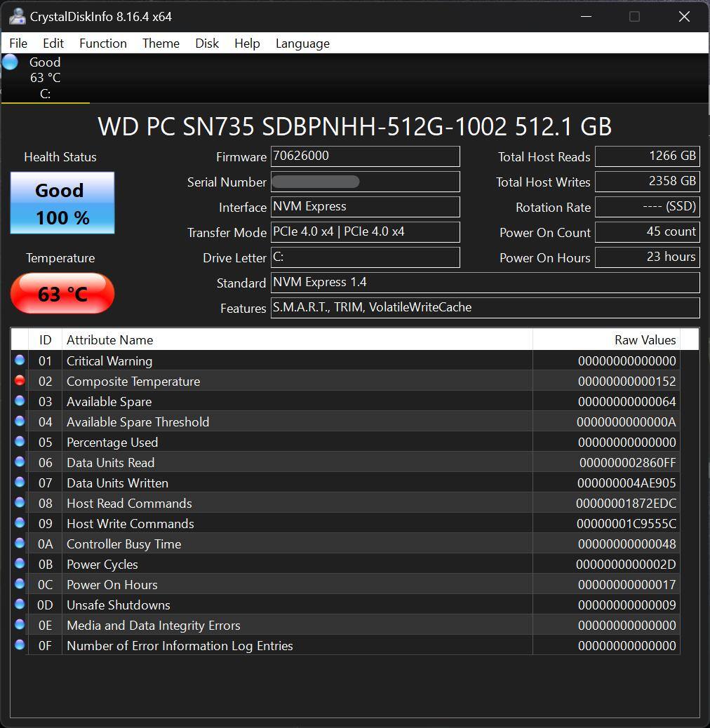Click the blue status icon beside Critical Warning

click(x=20, y=360)
